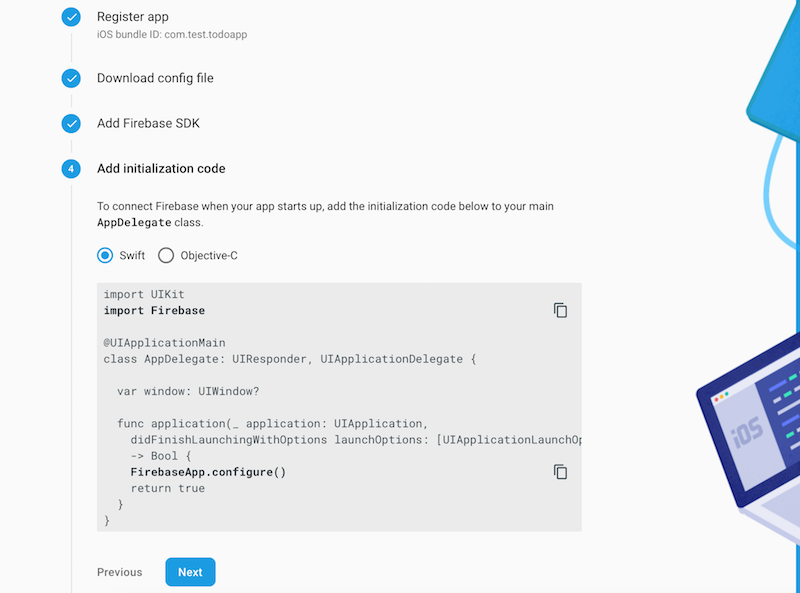This screenshot has height=593, width=800.
Task: Click the step 4 number badge
Action: coord(70,168)
